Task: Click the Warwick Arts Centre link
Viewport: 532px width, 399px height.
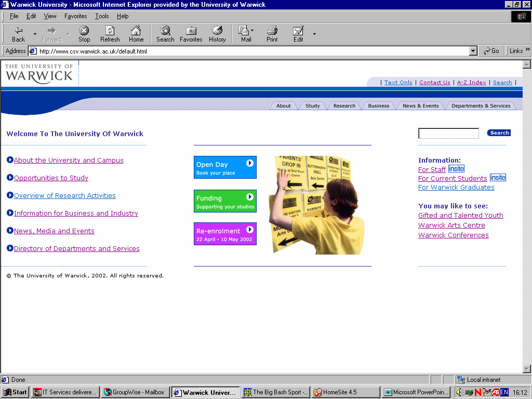Action: (451, 225)
